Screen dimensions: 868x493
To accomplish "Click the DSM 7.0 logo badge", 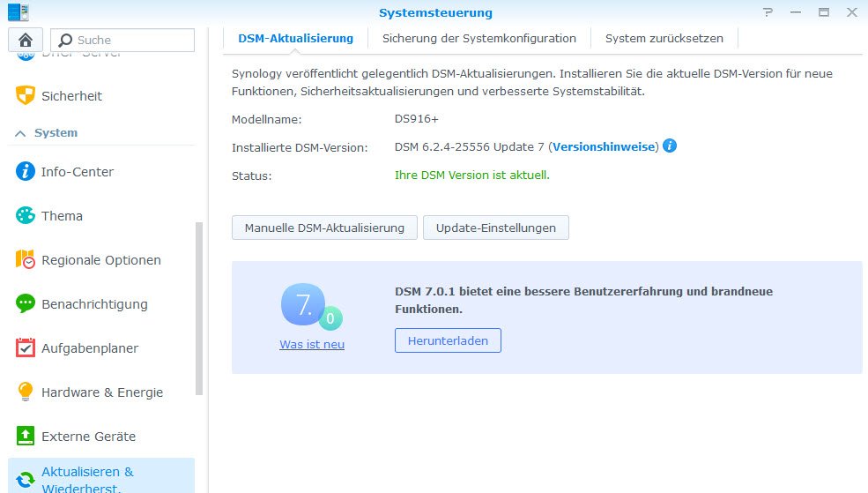I will [x=311, y=306].
